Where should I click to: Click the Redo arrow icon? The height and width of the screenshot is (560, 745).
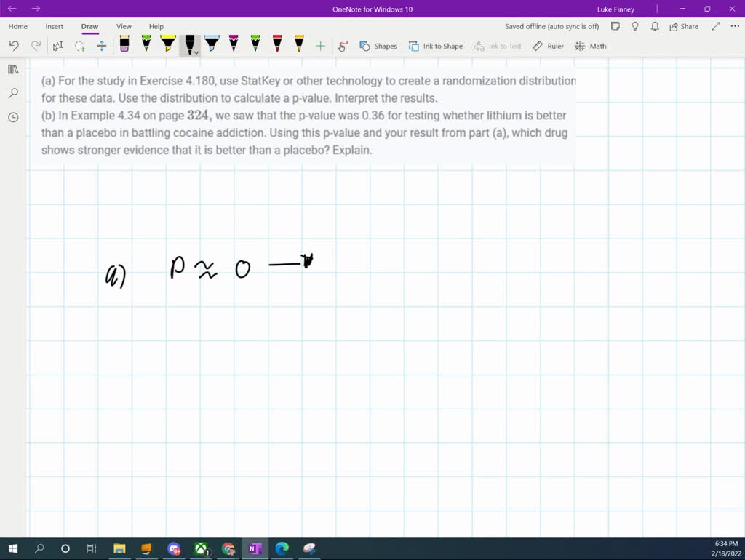coord(36,46)
